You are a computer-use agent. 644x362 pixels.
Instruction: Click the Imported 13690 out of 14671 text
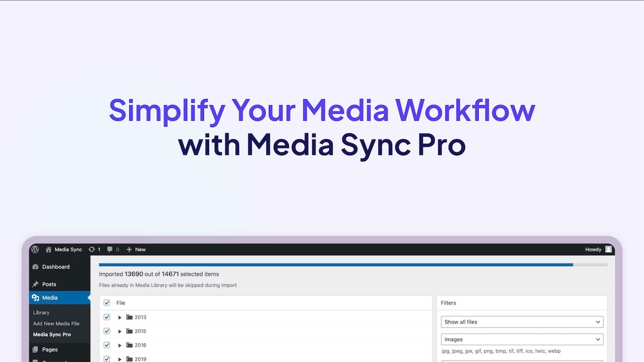(159, 274)
